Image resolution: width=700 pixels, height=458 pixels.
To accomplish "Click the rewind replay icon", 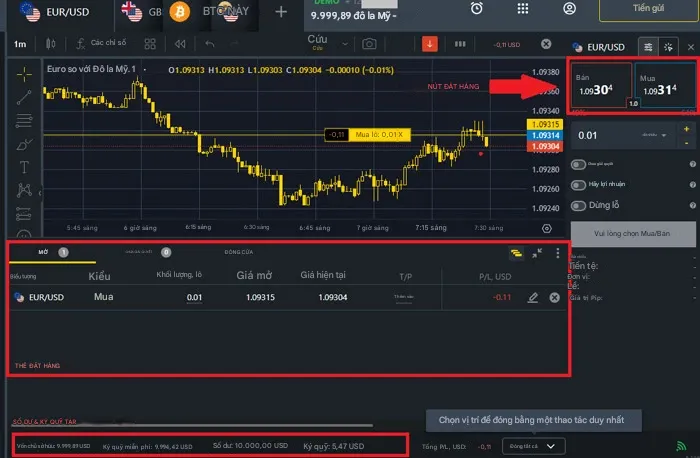I will (x=180, y=44).
